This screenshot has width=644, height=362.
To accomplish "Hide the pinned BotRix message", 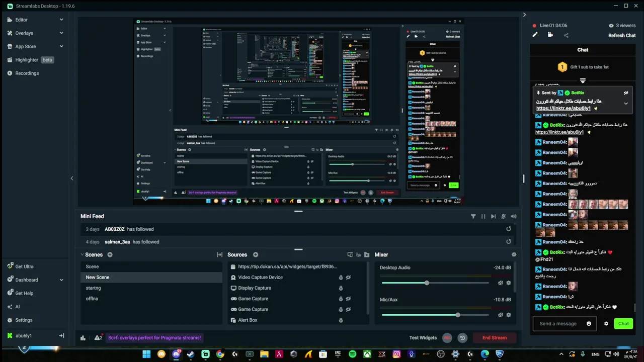I will 626,93.
